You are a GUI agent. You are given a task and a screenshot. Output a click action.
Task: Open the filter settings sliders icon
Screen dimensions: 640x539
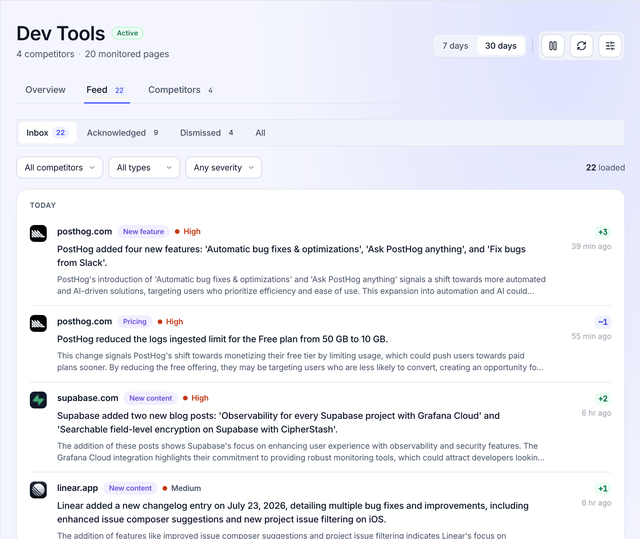point(610,46)
